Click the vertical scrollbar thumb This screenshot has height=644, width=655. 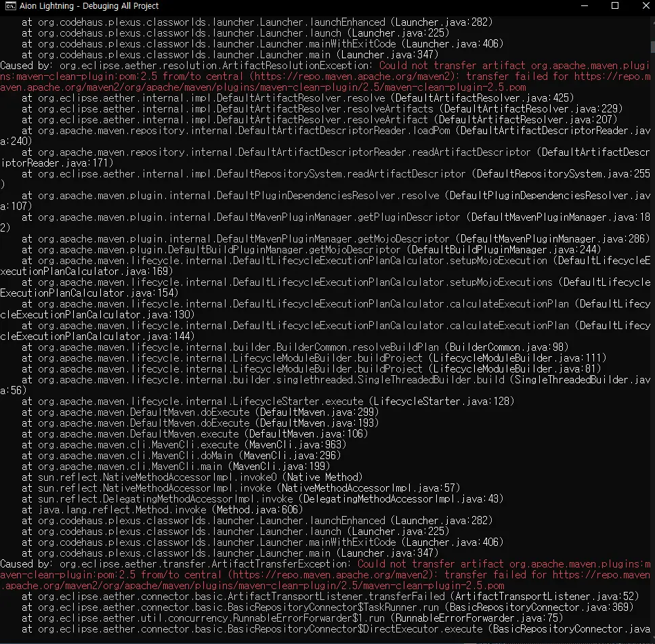652,47
